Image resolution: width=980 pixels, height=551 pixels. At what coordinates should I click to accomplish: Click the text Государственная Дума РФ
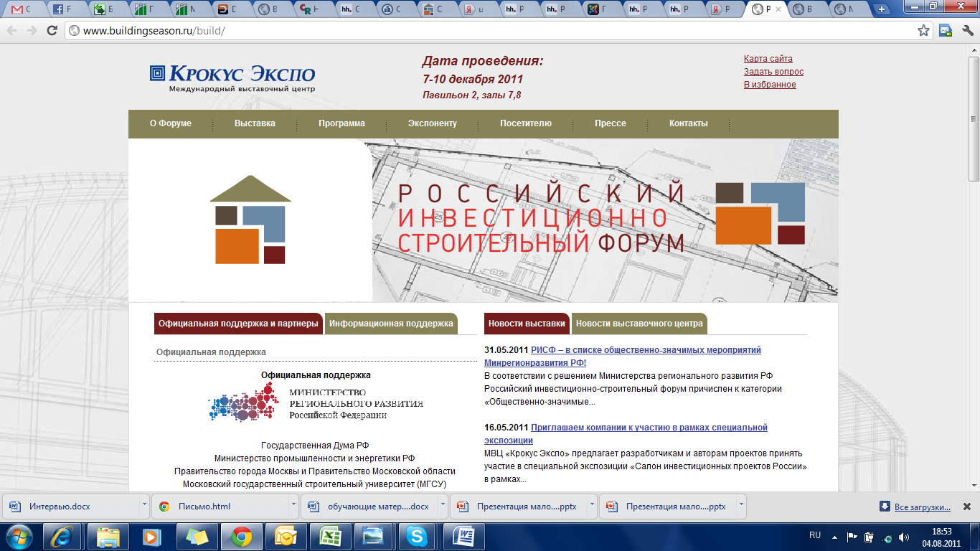coord(315,446)
